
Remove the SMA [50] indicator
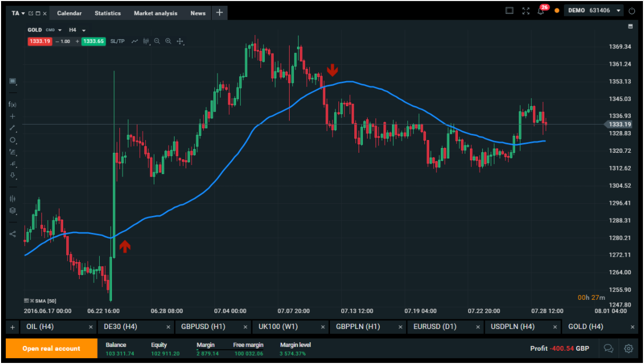32,301
